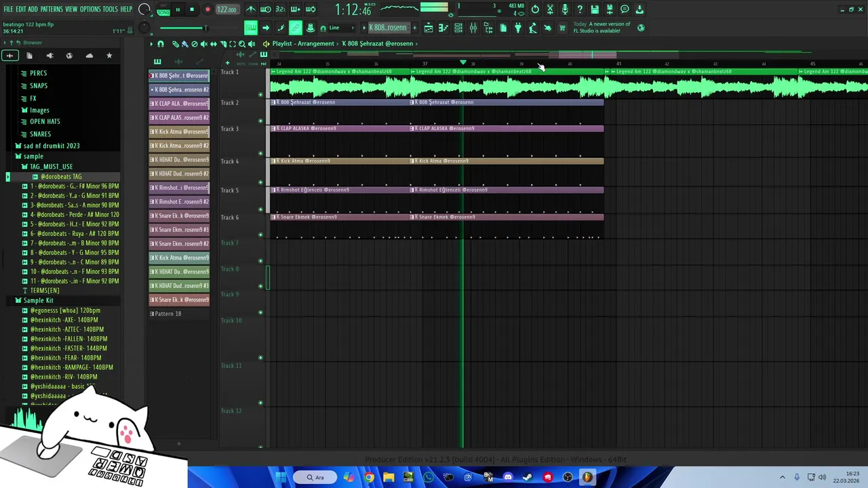
Task: Open the Playlist view button
Action: coord(429,28)
